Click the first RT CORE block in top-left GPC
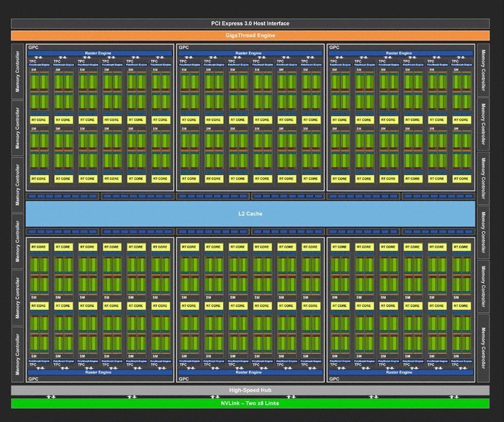 (39, 120)
